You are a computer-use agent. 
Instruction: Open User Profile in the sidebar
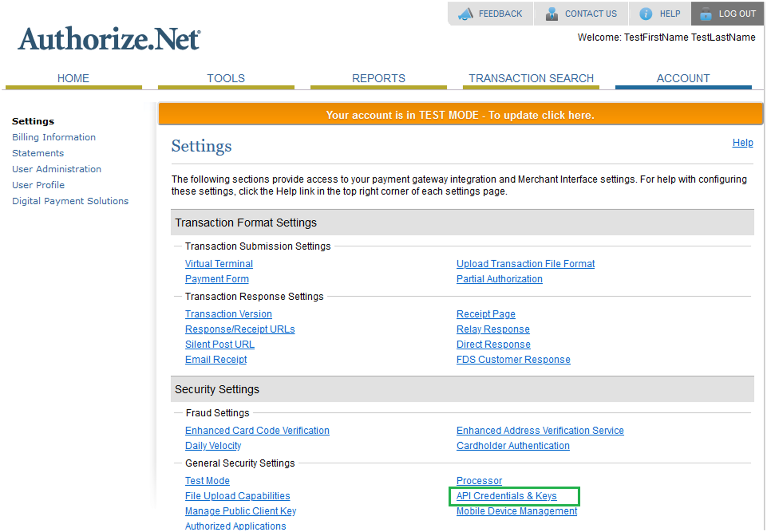[38, 185]
